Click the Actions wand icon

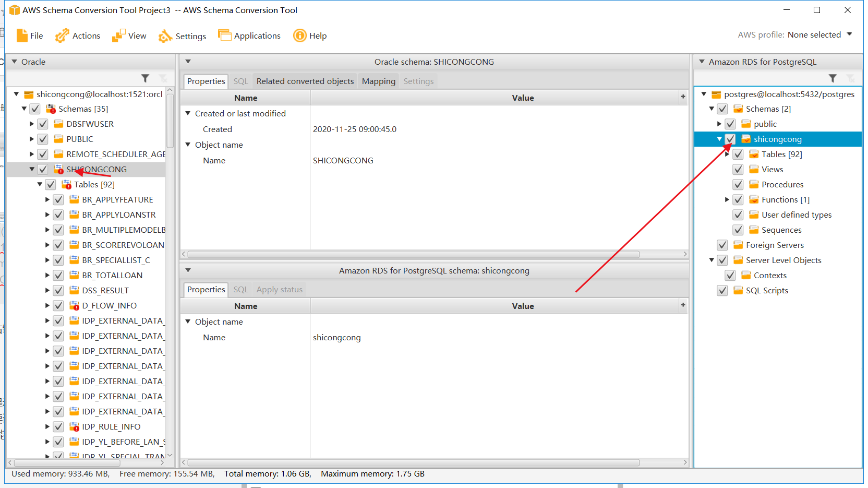pos(62,35)
